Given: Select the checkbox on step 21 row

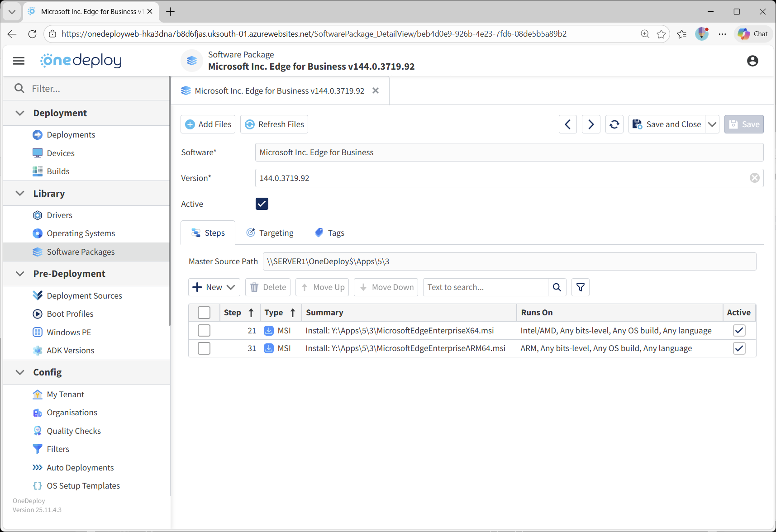Looking at the screenshot, I should click(204, 330).
